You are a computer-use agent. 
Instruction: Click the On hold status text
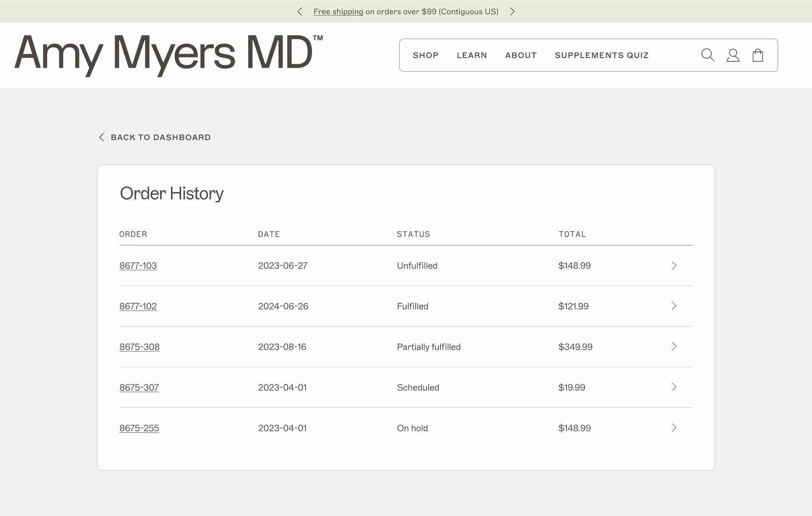[412, 428]
